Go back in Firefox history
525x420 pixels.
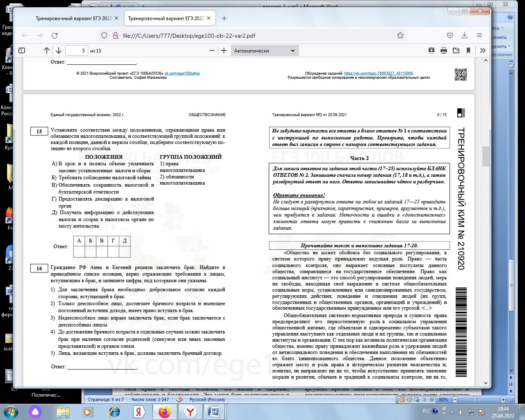[25, 36]
